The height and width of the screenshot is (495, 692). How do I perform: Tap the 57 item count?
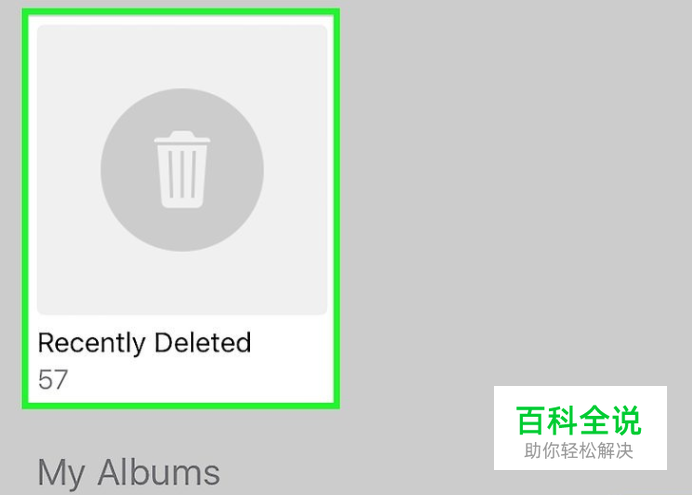click(x=53, y=379)
